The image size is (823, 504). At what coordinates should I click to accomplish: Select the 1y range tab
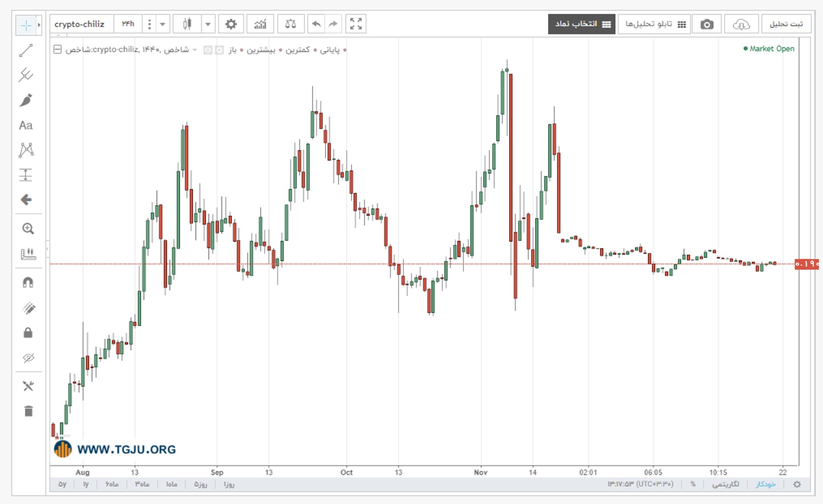coord(86,484)
